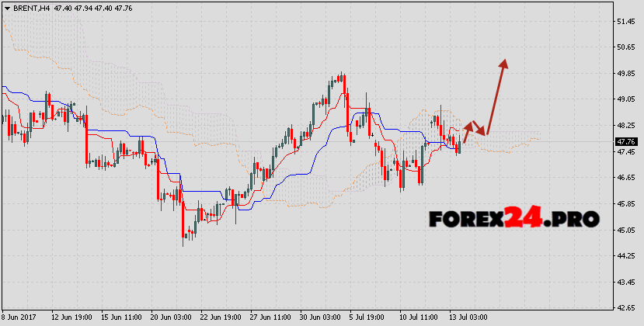
Task: Click the 49.05 price level label
Action: point(626,99)
